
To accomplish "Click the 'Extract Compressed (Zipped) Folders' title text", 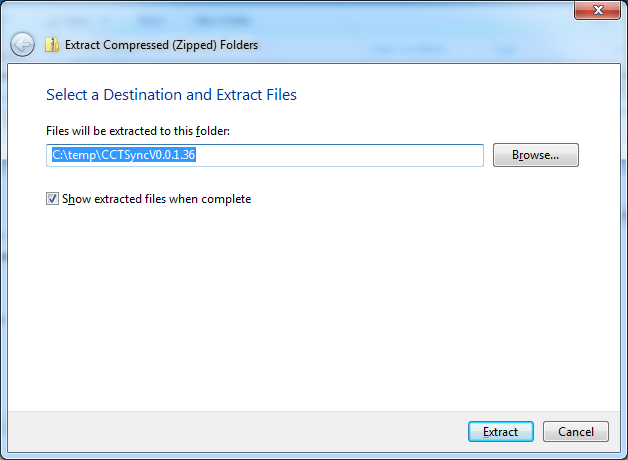I will click(x=161, y=45).
